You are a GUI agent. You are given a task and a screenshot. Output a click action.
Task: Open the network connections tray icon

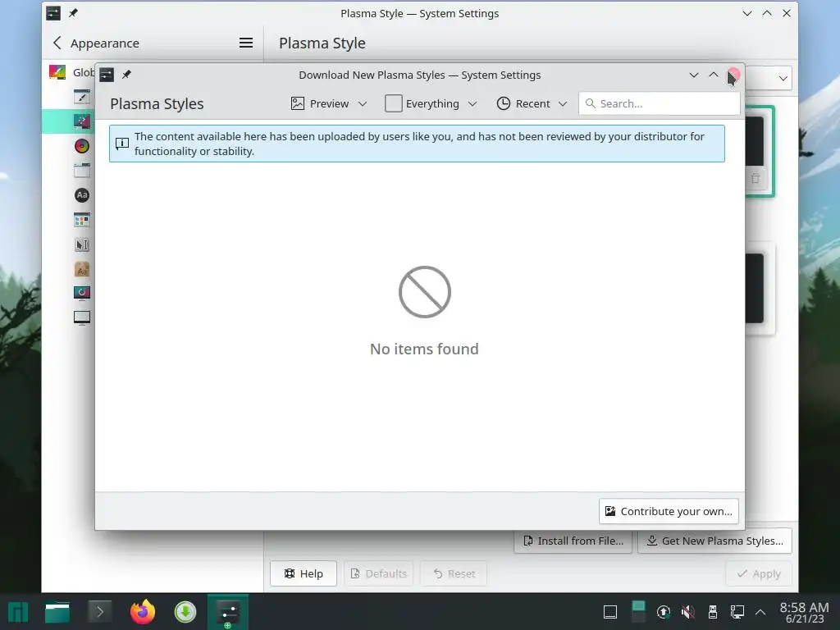click(x=737, y=612)
